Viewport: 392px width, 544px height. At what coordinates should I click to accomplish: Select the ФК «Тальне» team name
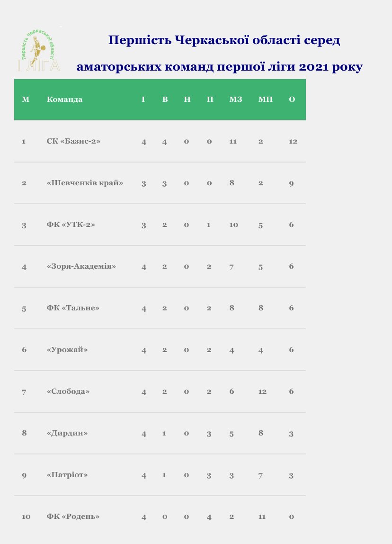(x=73, y=308)
